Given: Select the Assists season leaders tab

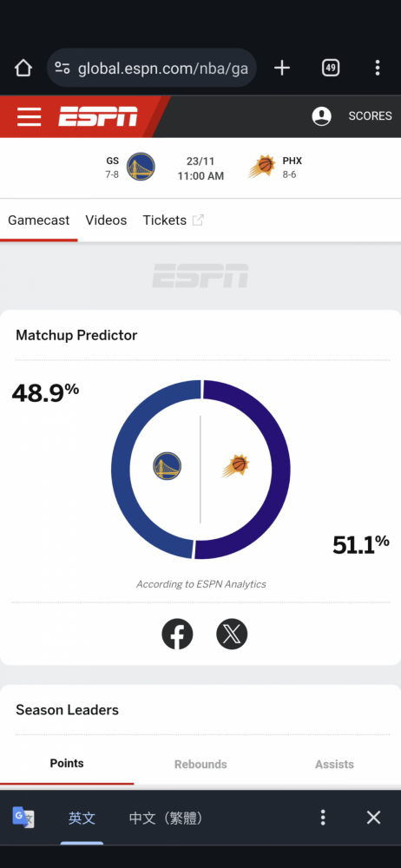Looking at the screenshot, I should coord(334,765).
